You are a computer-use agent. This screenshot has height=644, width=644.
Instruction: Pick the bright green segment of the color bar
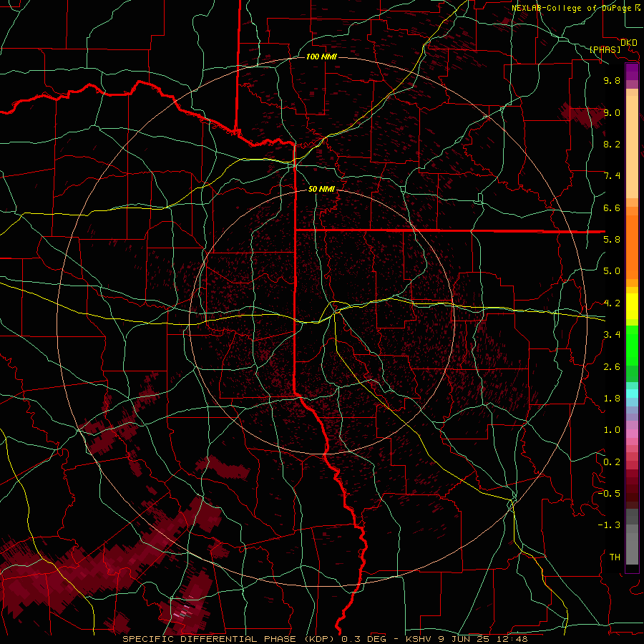tap(632, 346)
